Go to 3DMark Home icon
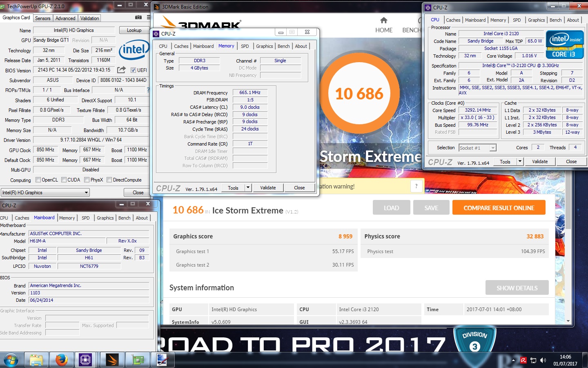 [383, 20]
